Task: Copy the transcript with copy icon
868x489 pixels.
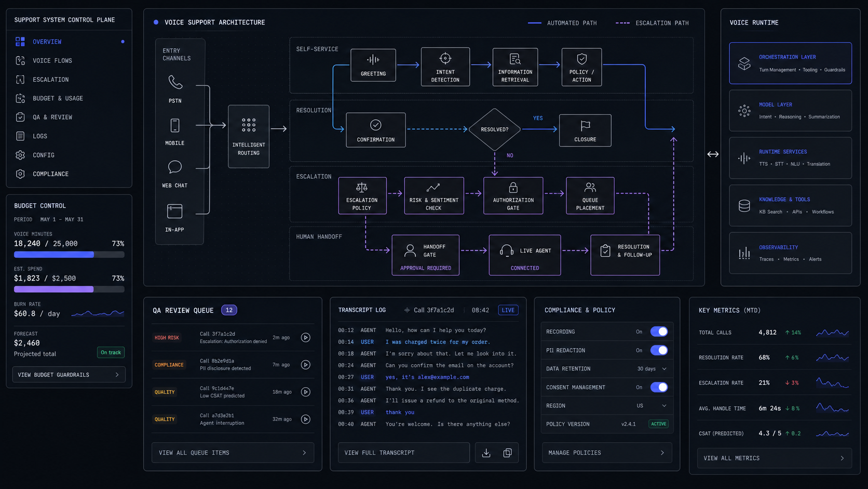Action: pyautogui.click(x=508, y=453)
